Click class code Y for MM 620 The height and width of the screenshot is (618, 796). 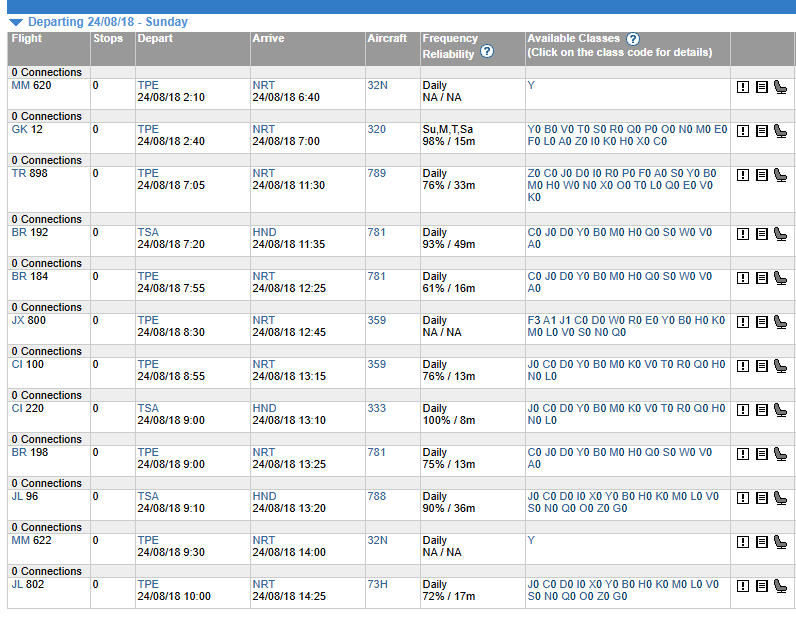531,85
